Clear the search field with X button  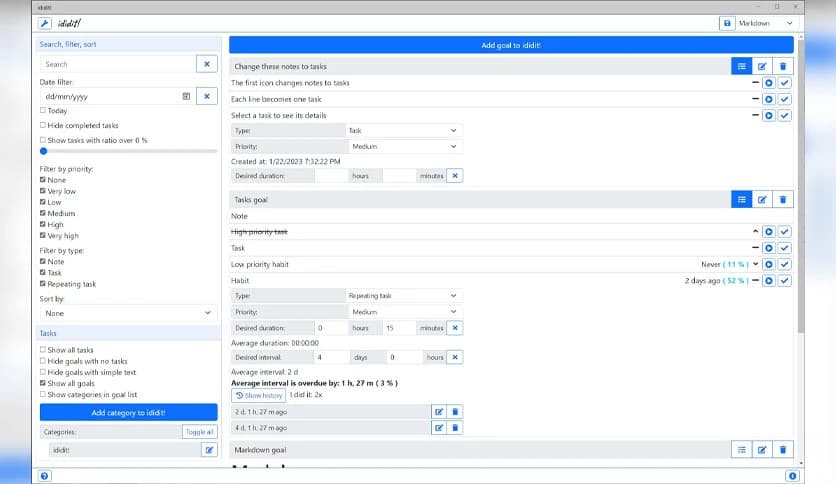[206, 64]
